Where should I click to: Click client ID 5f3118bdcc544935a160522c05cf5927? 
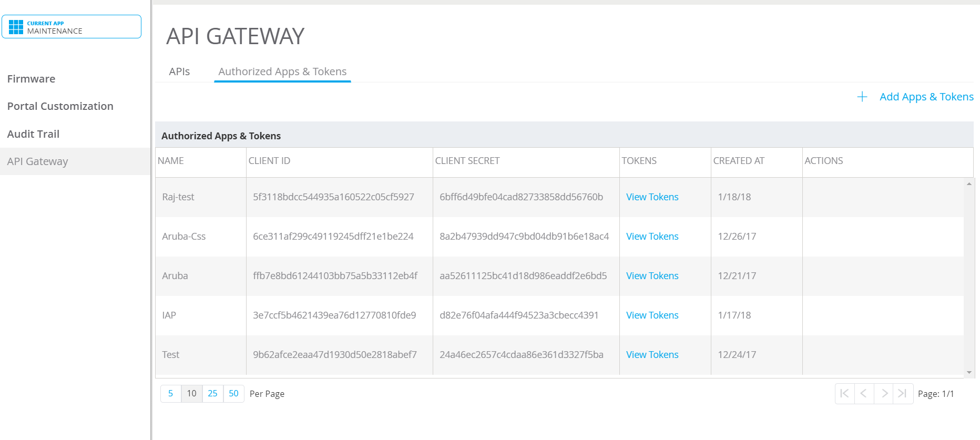coord(333,197)
